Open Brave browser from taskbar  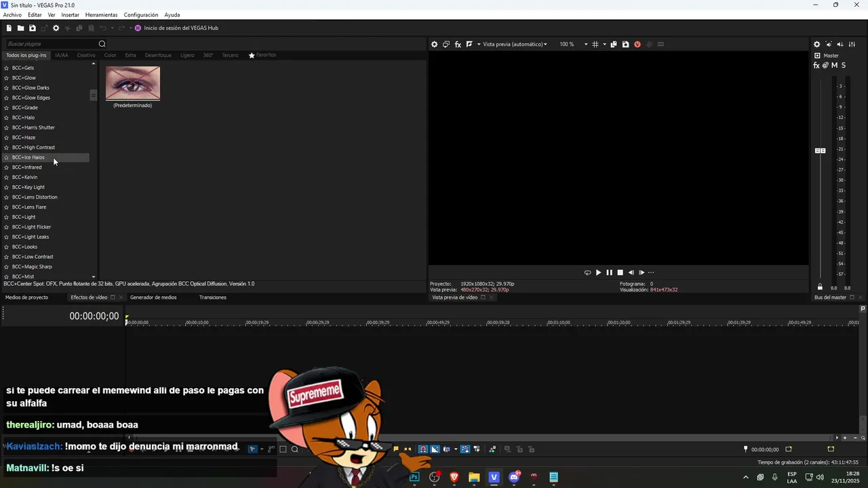pos(454,477)
